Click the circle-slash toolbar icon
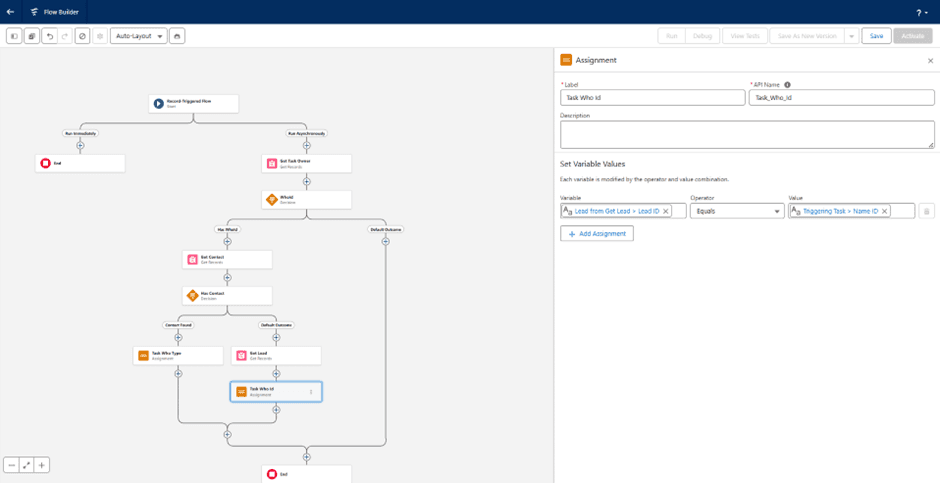The height and width of the screenshot is (483, 940). 82,36
